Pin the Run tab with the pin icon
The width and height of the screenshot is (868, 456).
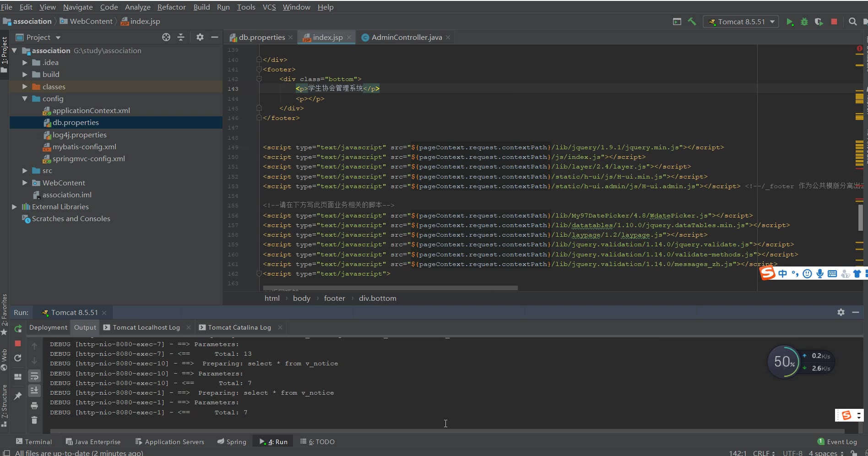18,396
